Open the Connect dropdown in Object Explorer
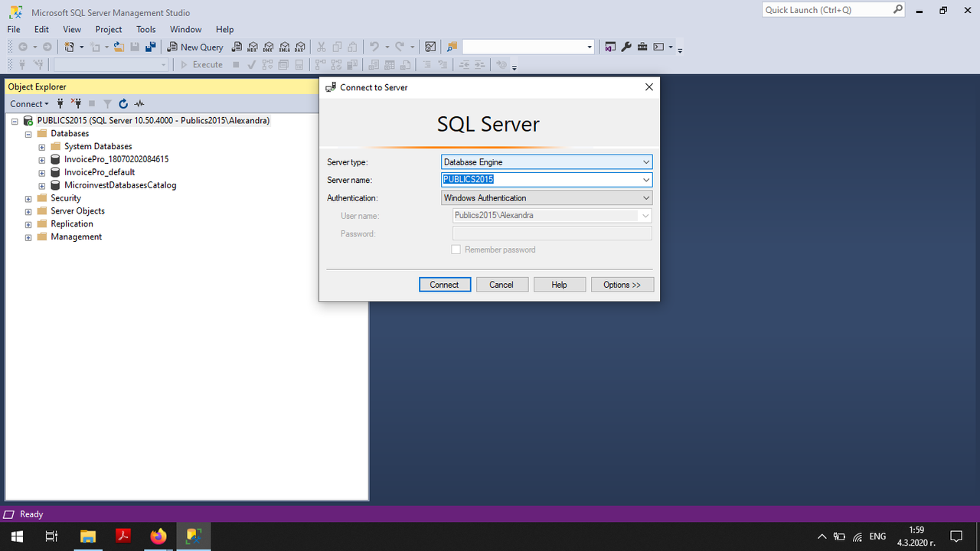Viewport: 980px width, 551px height. [x=29, y=103]
